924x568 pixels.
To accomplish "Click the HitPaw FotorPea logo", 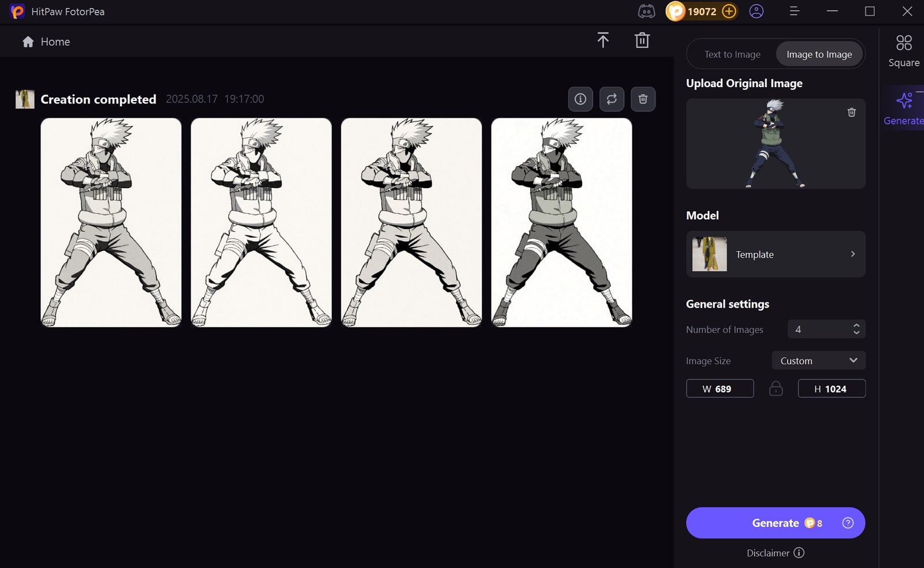I will point(17,11).
